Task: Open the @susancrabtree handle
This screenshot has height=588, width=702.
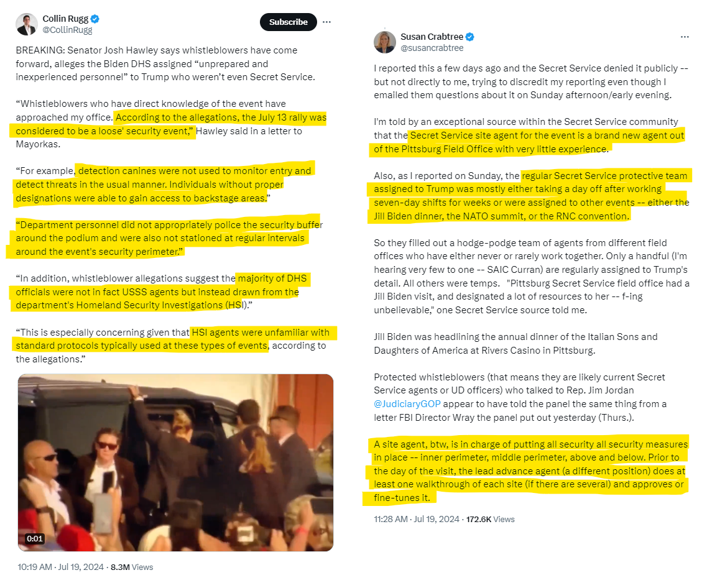Action: pos(432,48)
